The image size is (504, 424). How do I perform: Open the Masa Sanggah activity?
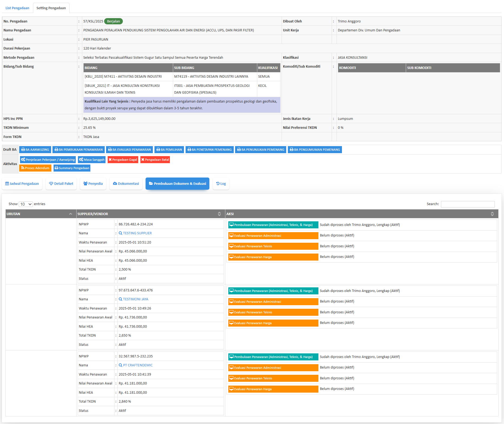tap(92, 160)
